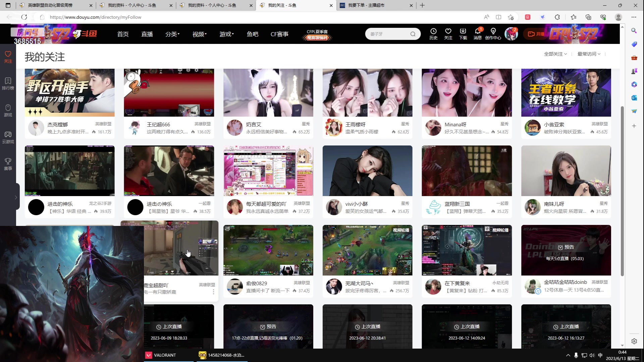Open the 创作中心 lightbulb icon

(493, 34)
